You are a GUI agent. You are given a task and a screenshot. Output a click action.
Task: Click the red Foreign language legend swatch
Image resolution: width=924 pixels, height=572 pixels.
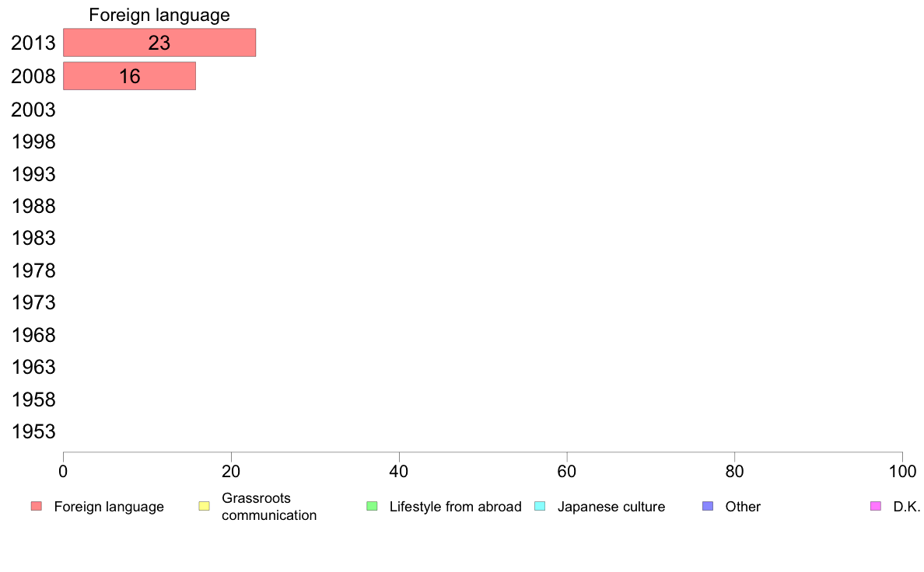36,507
